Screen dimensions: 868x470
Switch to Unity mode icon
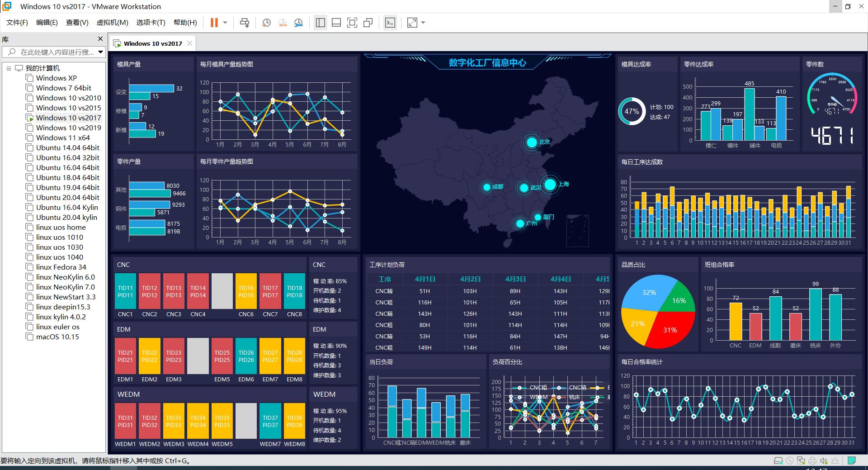click(368, 23)
